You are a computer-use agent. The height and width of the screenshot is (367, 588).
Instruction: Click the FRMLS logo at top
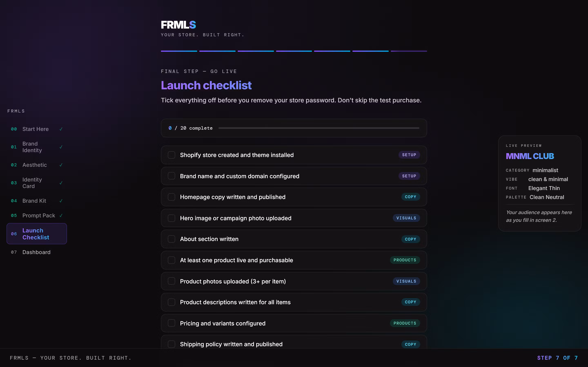(178, 25)
